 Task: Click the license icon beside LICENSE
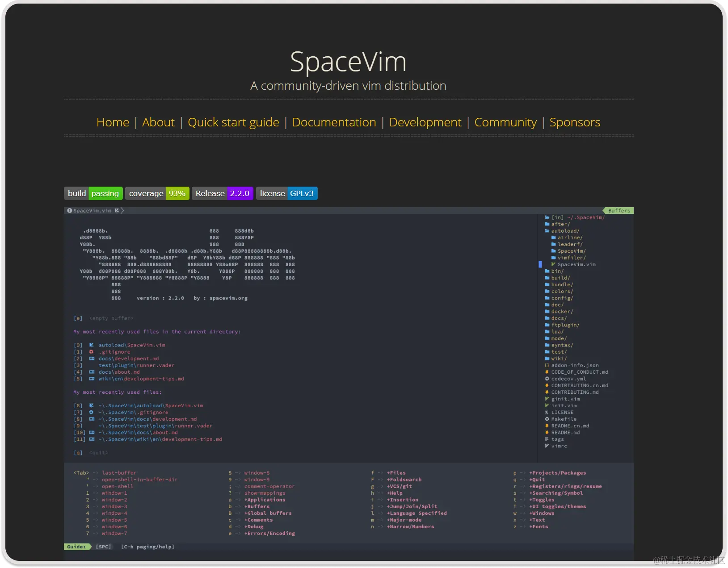pyautogui.click(x=547, y=412)
